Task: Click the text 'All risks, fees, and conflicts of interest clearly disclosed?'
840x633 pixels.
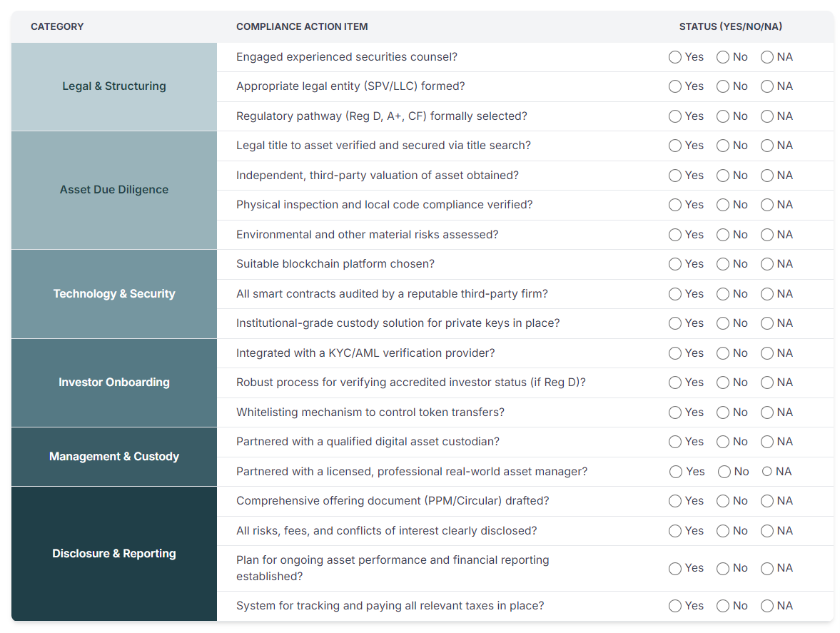Action: coord(386,531)
